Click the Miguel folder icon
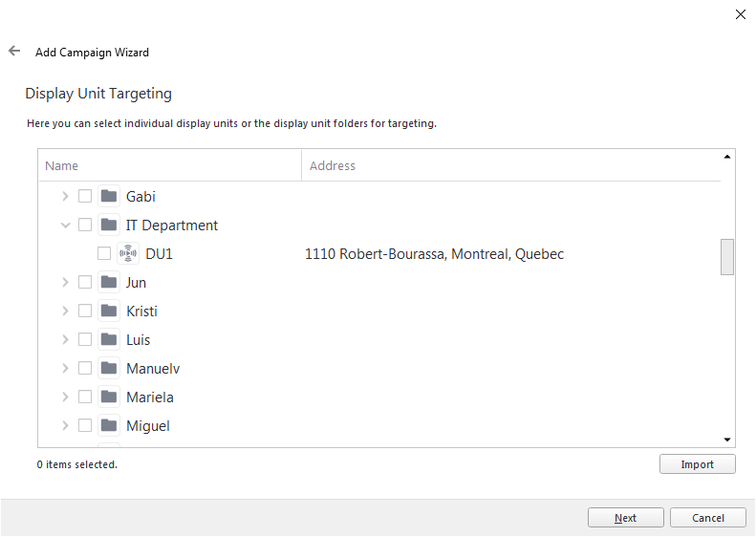This screenshot has height=537, width=756. pos(109,425)
